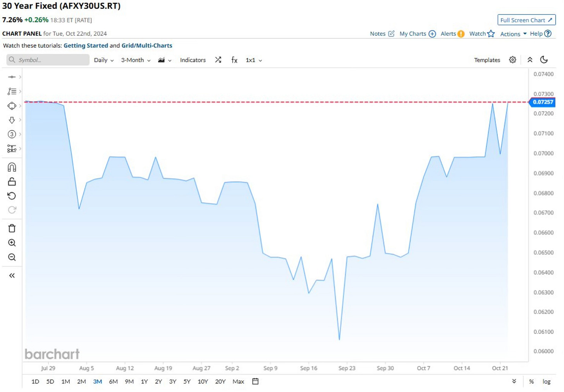Open the Templates menu
Image resolution: width=564 pixels, height=392 pixels.
pos(487,60)
